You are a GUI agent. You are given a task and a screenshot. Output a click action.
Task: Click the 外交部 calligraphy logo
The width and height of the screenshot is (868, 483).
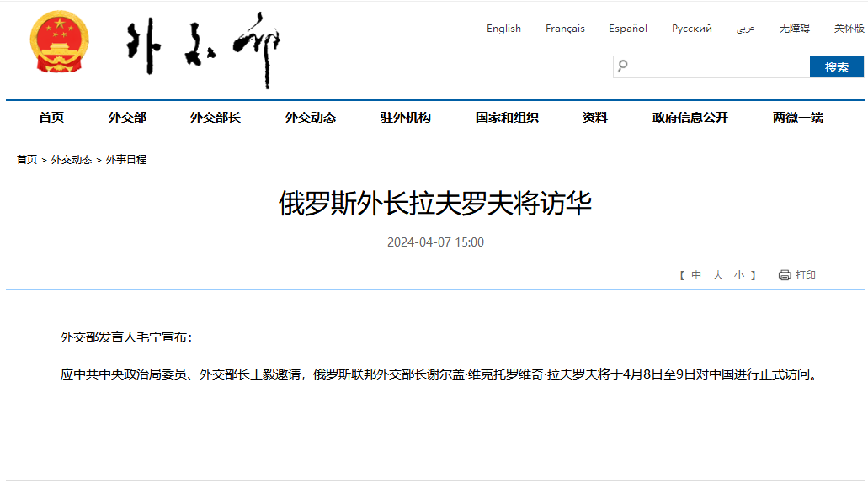click(x=204, y=49)
